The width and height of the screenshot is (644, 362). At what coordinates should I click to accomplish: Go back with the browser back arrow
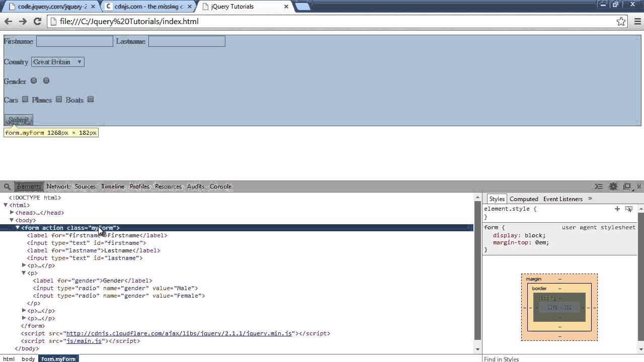[x=8, y=21]
